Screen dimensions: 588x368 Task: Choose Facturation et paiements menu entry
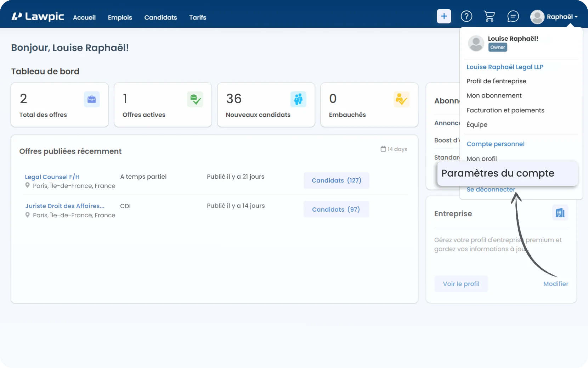[x=505, y=110]
